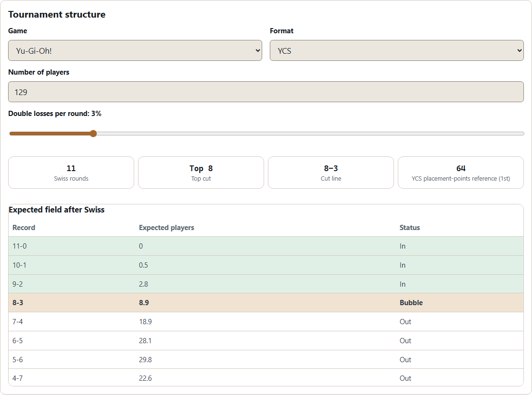Click the Double losses per round slider handle
Screen dimensions: 532x395
93,134
